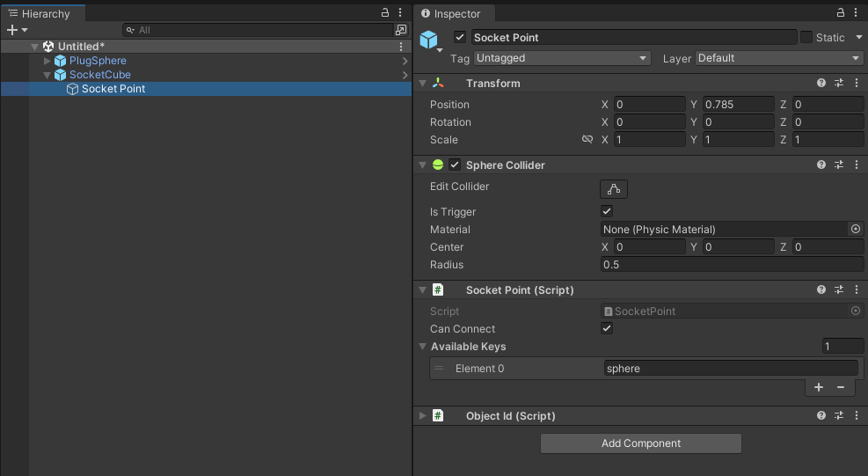Open the Physic Material object picker
Image resolution: width=868 pixels, height=476 pixels.
tap(856, 229)
